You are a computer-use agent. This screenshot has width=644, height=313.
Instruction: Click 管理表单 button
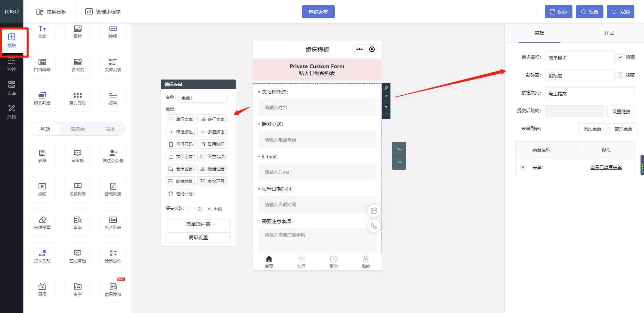[623, 129]
